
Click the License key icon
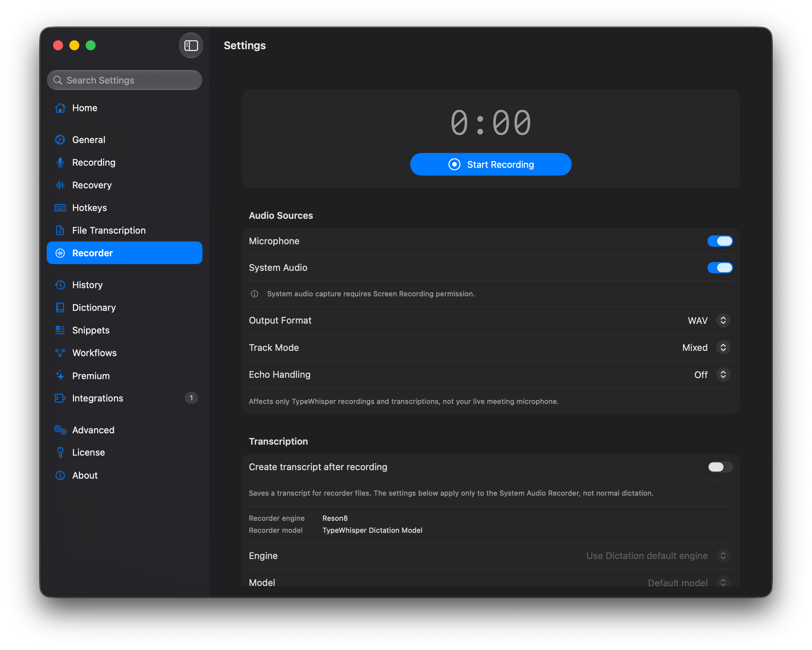(x=60, y=452)
